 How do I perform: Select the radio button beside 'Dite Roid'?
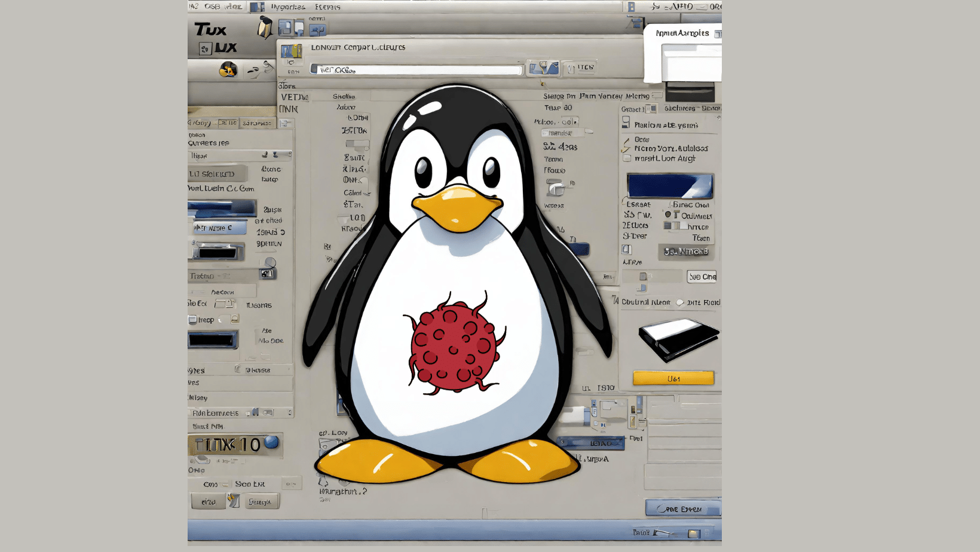(x=679, y=303)
